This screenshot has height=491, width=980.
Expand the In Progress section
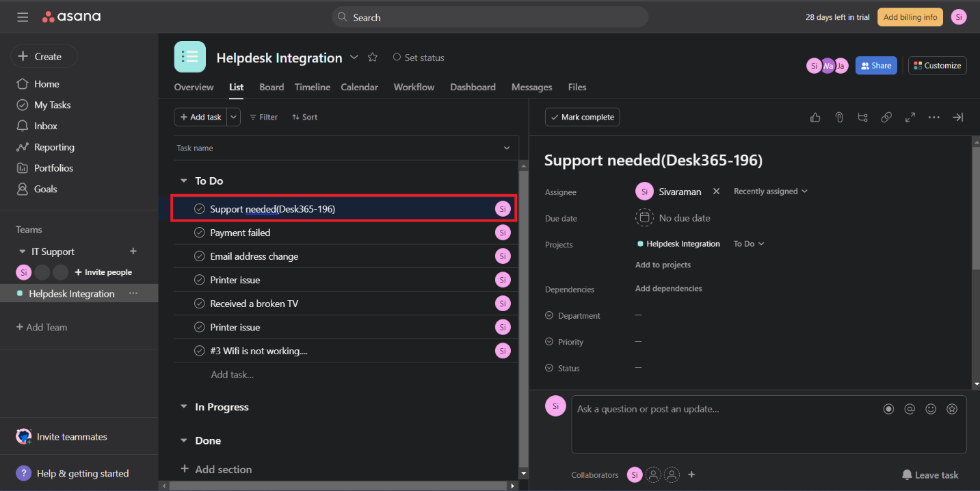tap(183, 407)
